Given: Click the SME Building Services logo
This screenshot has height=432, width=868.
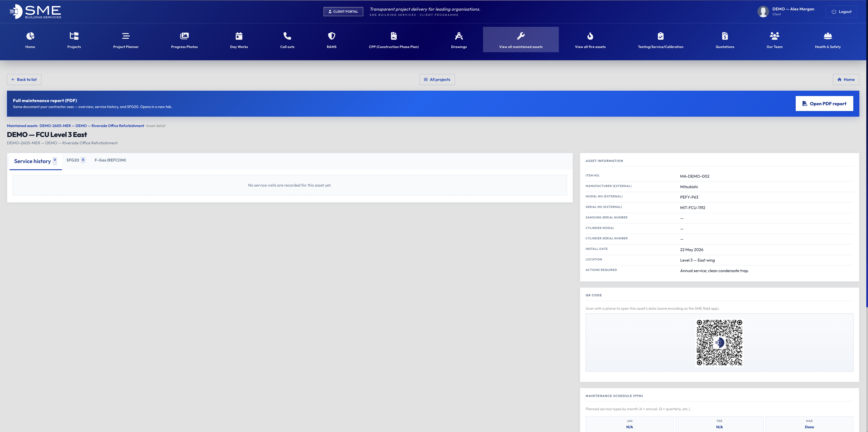Looking at the screenshot, I should [35, 11].
